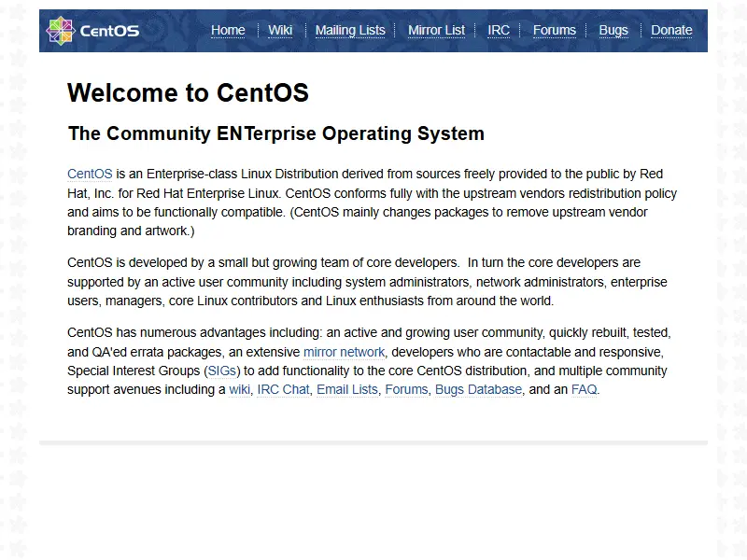This screenshot has height=560, width=747.
Task: Click the Forums link in the paragraph text
Action: [406, 389]
